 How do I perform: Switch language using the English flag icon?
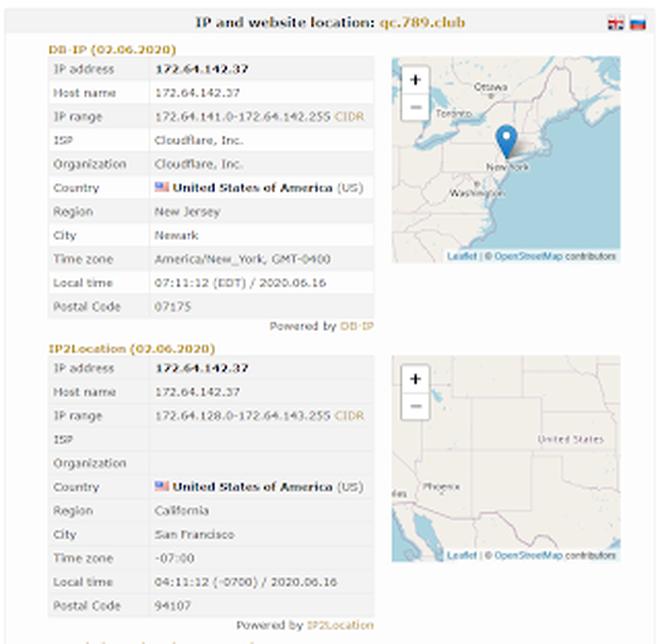pyautogui.click(x=616, y=23)
